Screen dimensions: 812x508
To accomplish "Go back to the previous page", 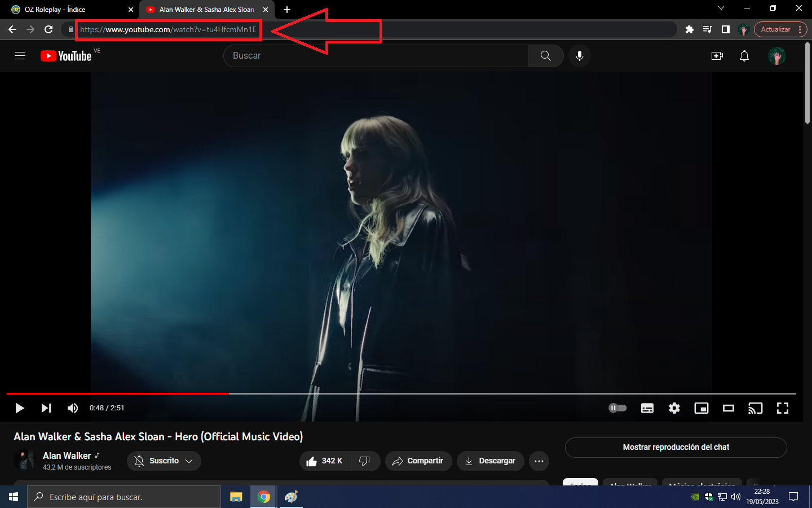I will coord(12,29).
